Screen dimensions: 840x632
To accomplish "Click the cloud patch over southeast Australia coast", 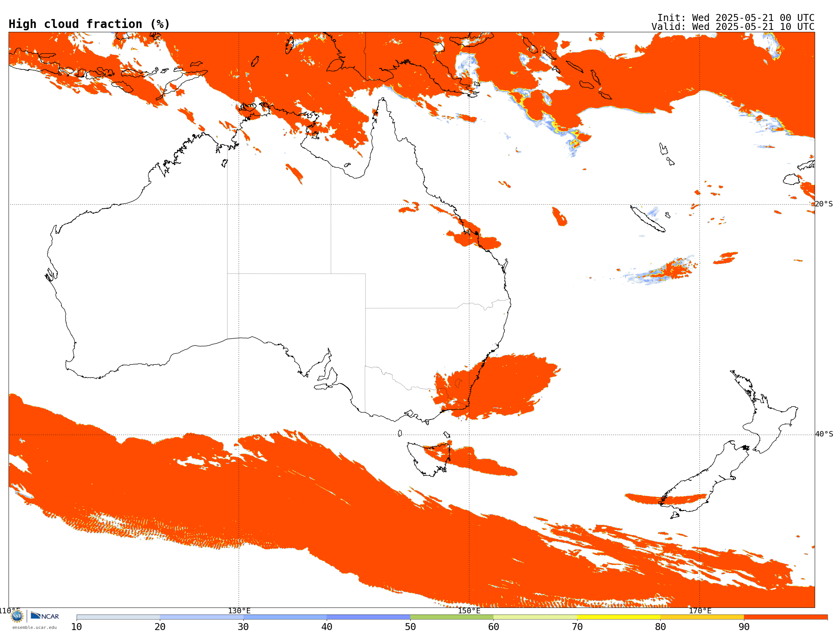I will [x=498, y=387].
